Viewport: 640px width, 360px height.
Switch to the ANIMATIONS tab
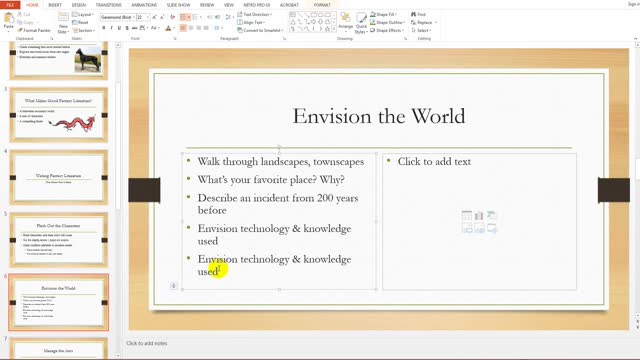click(144, 5)
